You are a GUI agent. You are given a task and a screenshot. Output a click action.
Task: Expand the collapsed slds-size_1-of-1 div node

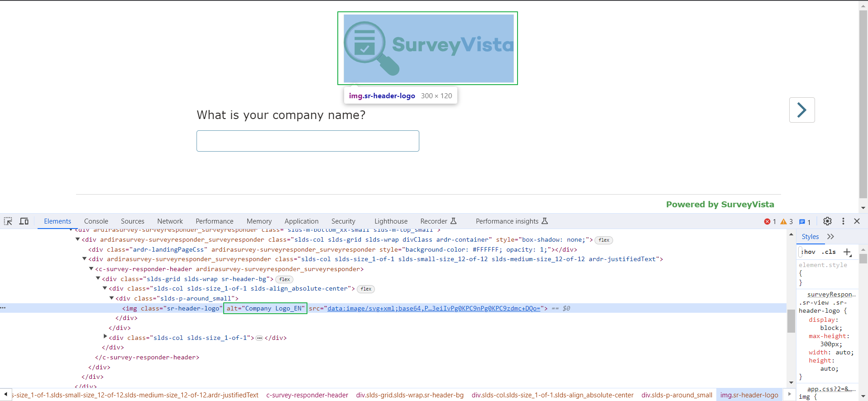tap(105, 337)
